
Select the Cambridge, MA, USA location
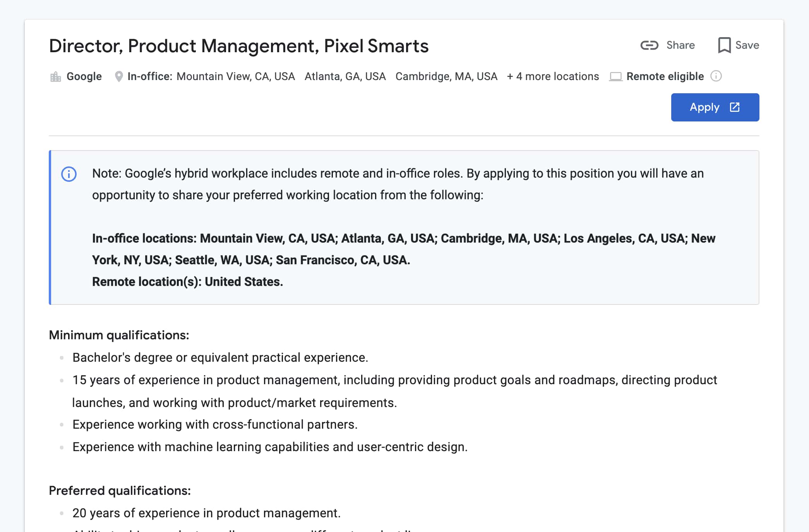point(446,77)
